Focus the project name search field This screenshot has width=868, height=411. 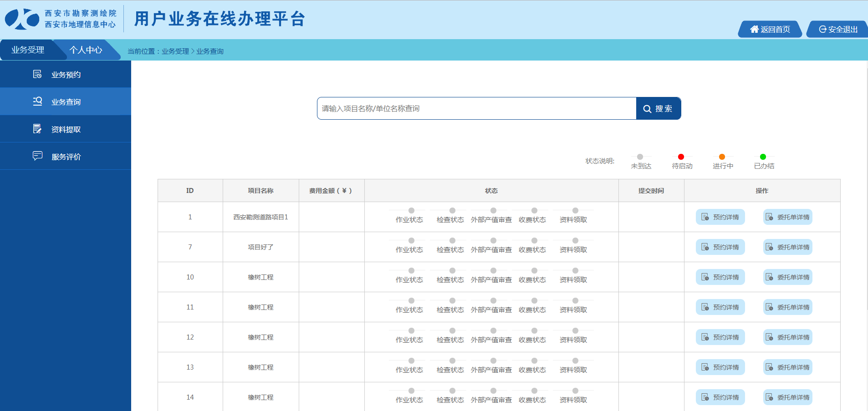[x=477, y=108]
